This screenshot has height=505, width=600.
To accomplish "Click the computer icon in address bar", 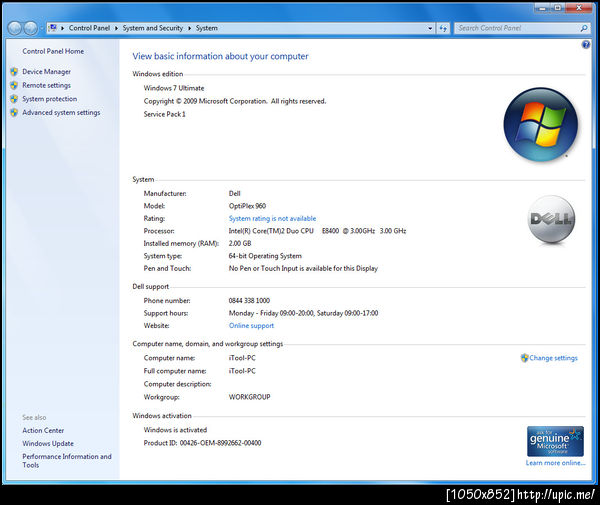I will [x=53, y=28].
